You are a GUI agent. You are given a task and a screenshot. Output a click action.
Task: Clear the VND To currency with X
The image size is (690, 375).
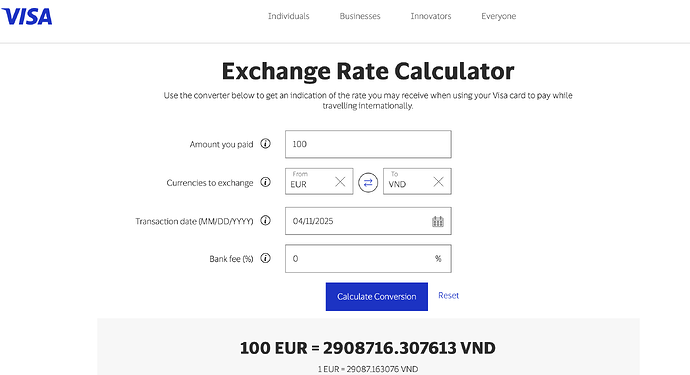438,181
